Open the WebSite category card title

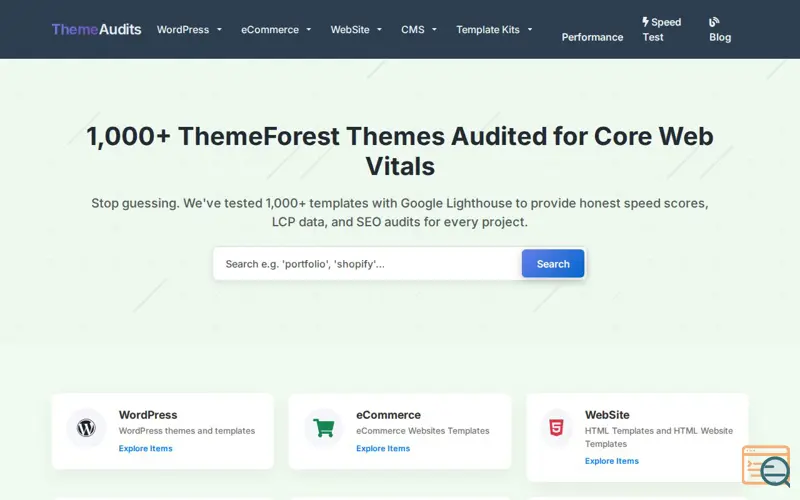tap(607, 415)
